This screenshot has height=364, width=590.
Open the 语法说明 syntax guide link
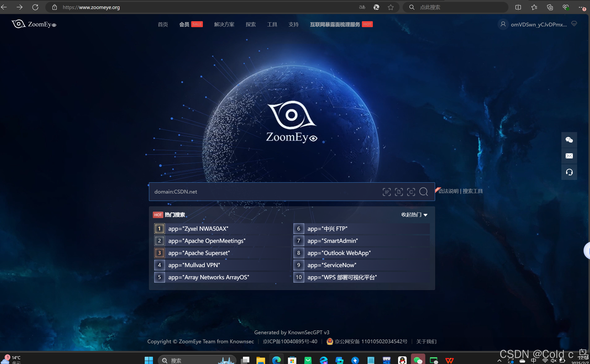coord(448,191)
